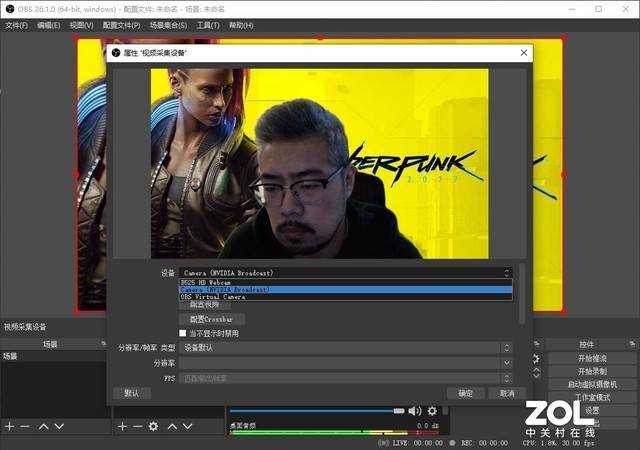Open the 帮助(H) menu
640x450 pixels.
click(x=241, y=25)
